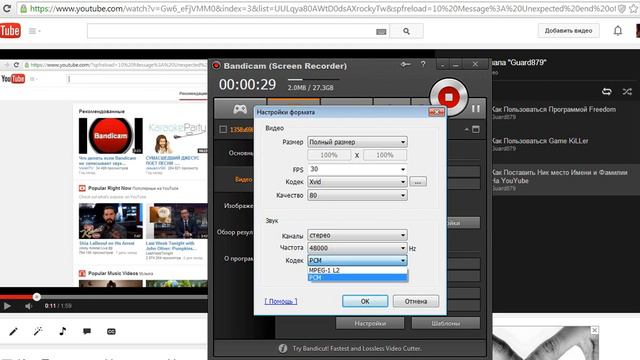Image resolution: width=640 pixels, height=360 pixels.
Task: Open subtitles CC tool
Action: pos(111,331)
